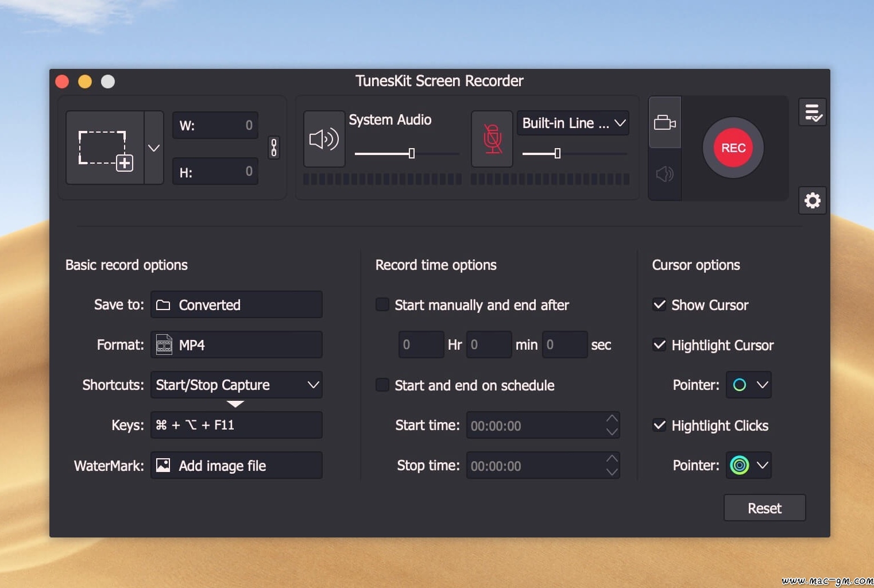
Task: Open the recording history list icon
Action: coord(813,112)
